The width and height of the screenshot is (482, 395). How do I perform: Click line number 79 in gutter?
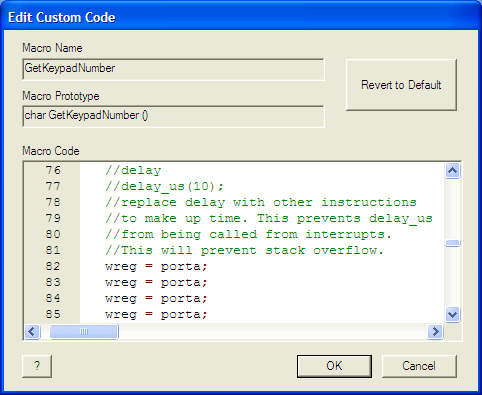(x=53, y=218)
